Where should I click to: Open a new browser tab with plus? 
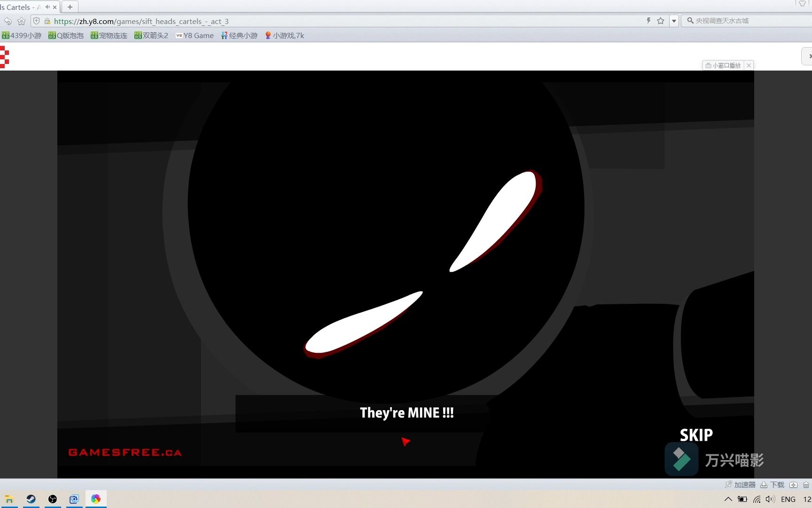[70, 7]
